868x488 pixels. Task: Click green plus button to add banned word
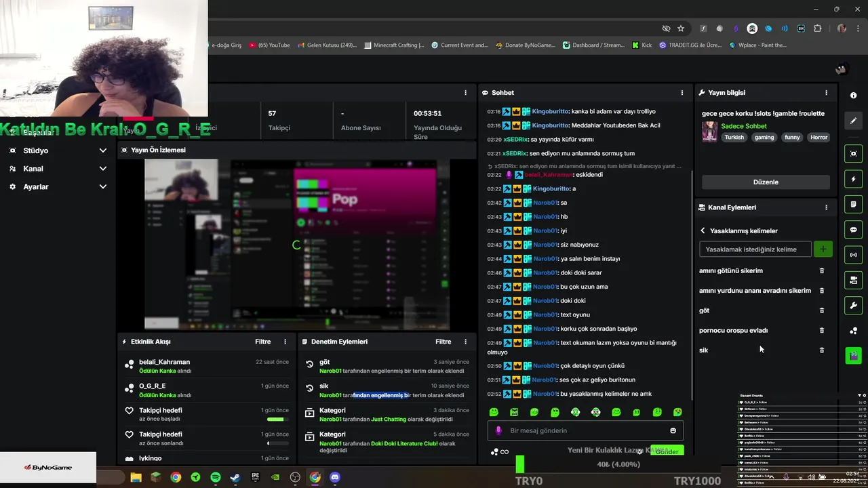pyautogui.click(x=823, y=249)
